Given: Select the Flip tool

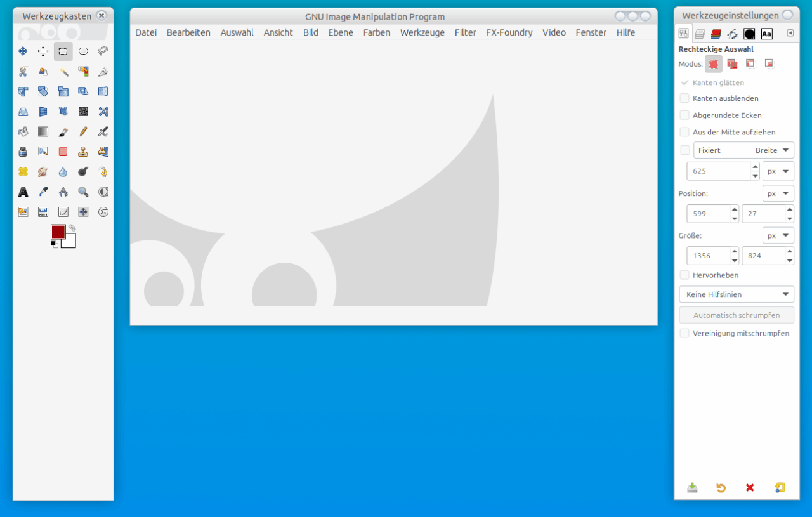Looking at the screenshot, I should pyautogui.click(x=103, y=92).
